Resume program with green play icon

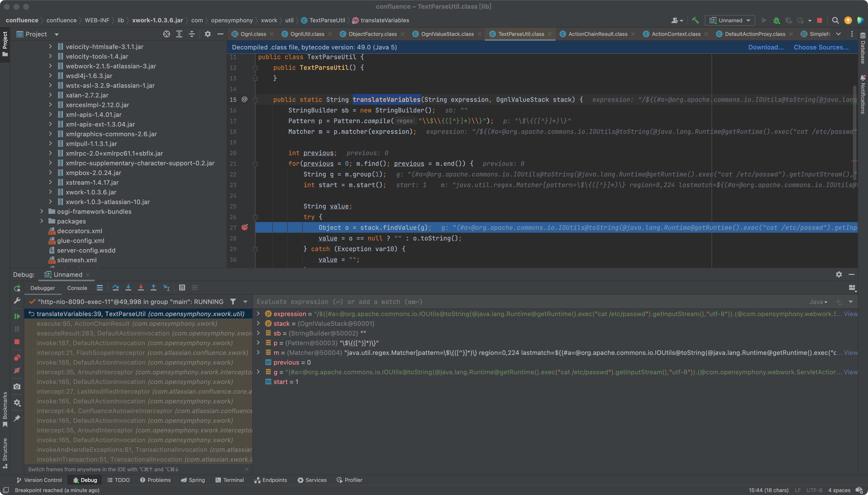tap(17, 316)
